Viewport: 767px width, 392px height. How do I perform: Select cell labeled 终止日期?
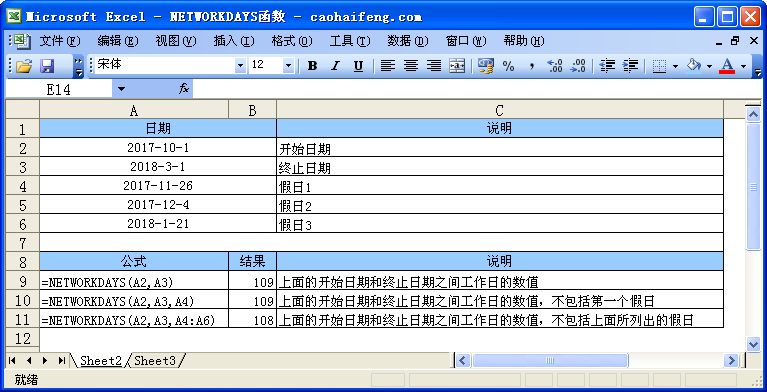pyautogui.click(x=499, y=167)
